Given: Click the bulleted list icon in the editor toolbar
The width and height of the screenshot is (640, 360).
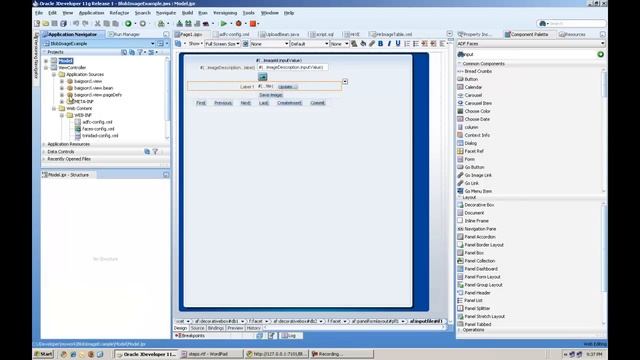Looking at the screenshot, I should tap(416, 44).
